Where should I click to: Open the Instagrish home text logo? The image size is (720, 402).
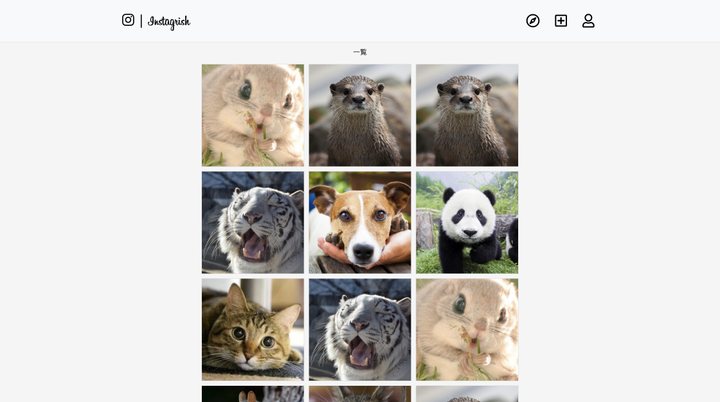click(169, 22)
